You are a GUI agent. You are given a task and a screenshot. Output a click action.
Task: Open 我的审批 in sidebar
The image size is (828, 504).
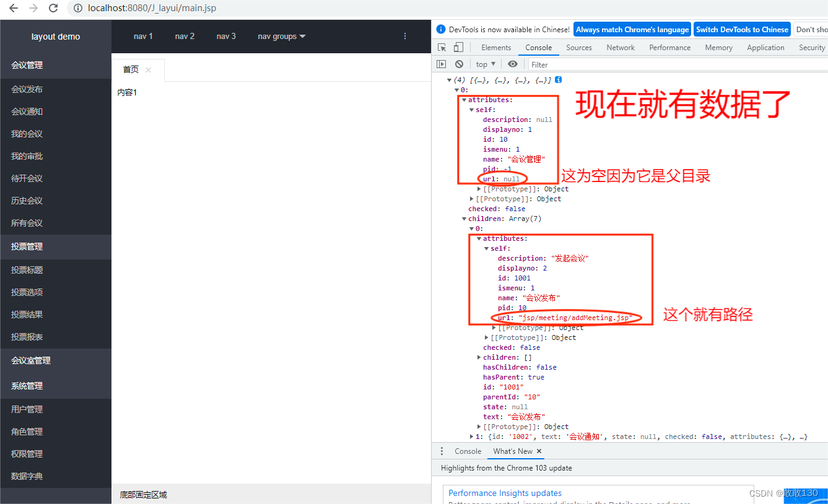[56, 156]
